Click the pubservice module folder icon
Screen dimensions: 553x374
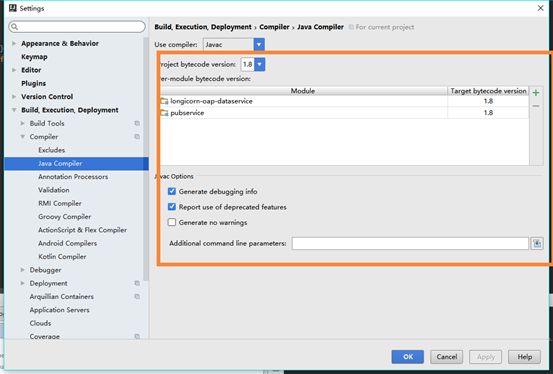point(164,113)
